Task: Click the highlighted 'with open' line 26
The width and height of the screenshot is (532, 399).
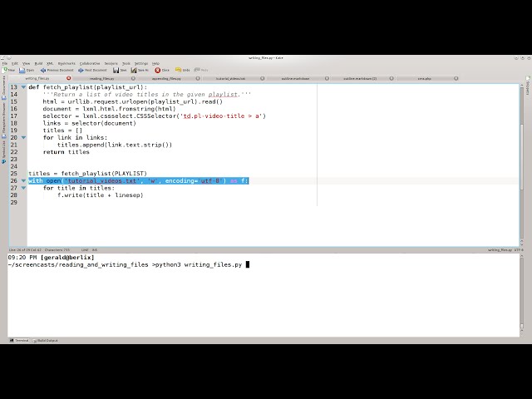Action: (139, 181)
